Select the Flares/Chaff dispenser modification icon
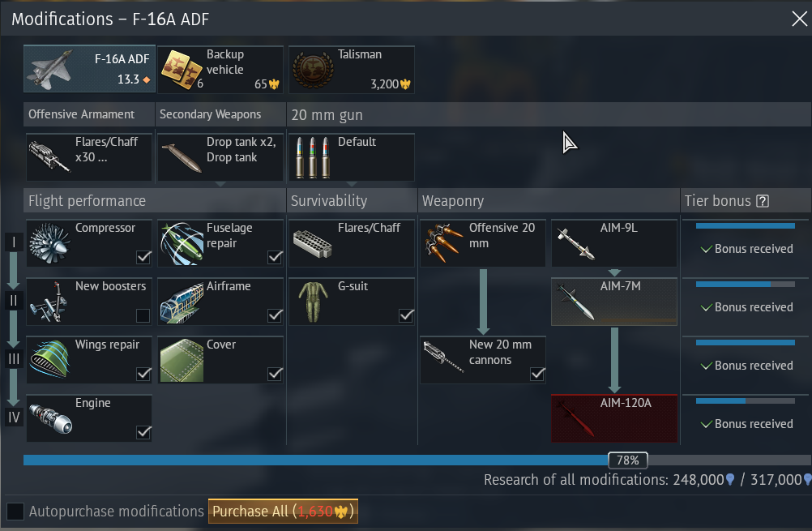This screenshot has width=812, height=531. tap(312, 244)
